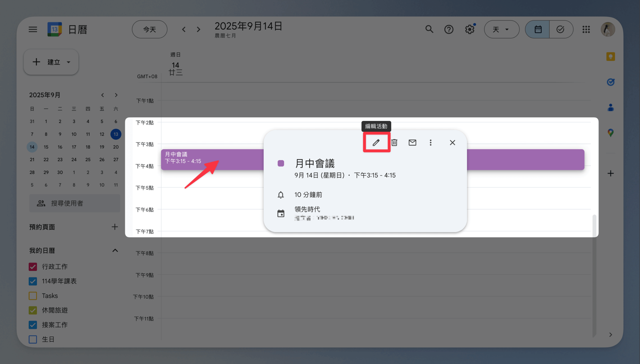The width and height of the screenshot is (640, 364).
Task: Enable the Tasks calendar checkbox
Action: coord(33,296)
